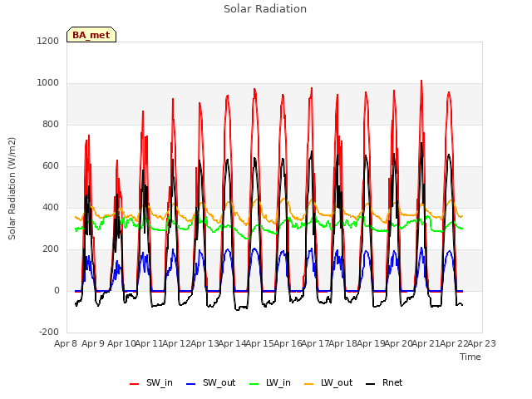Click the BA_met annotation box

coord(91,35)
